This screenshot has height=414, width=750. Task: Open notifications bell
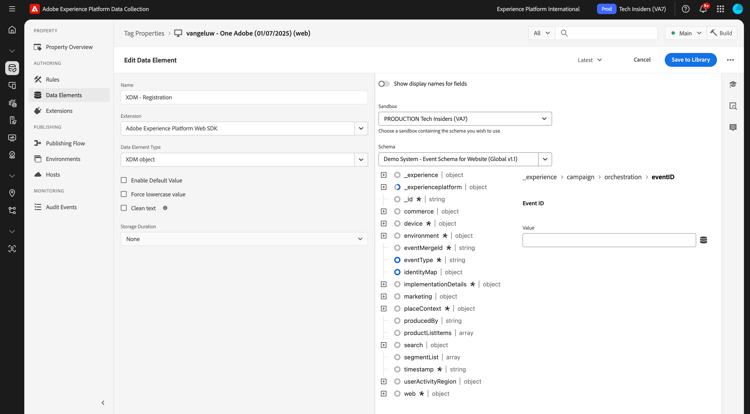click(x=703, y=9)
